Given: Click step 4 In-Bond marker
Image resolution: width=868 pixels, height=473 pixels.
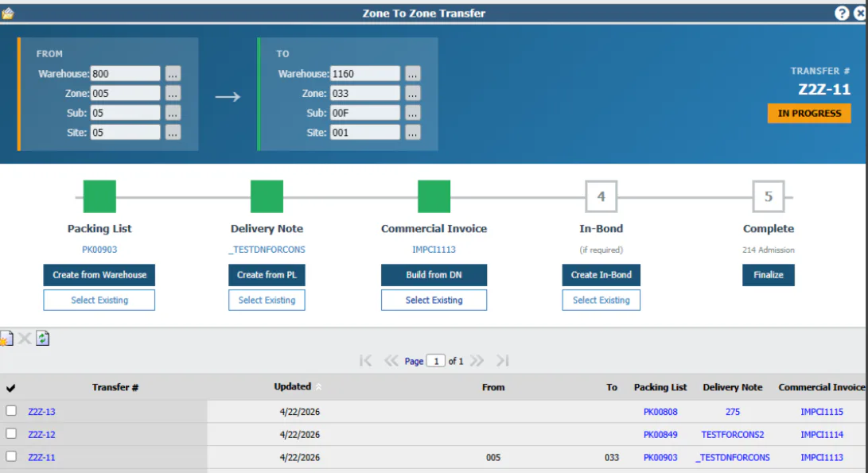Looking at the screenshot, I should 601,196.
